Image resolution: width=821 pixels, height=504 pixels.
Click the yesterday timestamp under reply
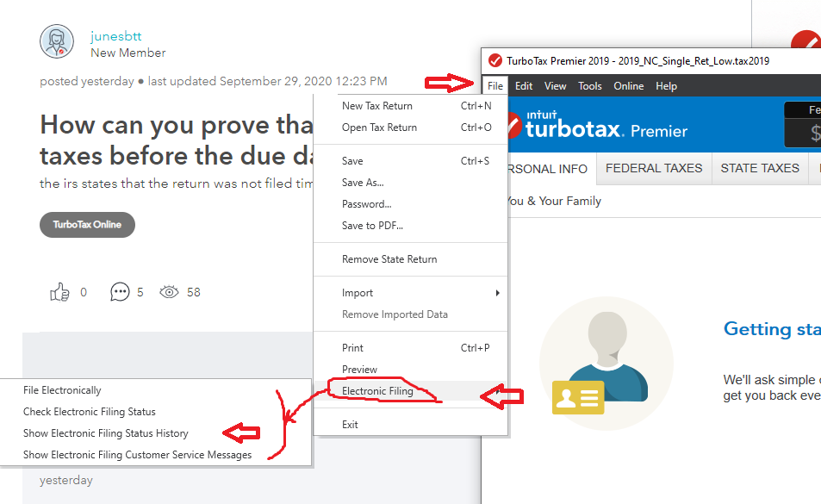click(66, 481)
